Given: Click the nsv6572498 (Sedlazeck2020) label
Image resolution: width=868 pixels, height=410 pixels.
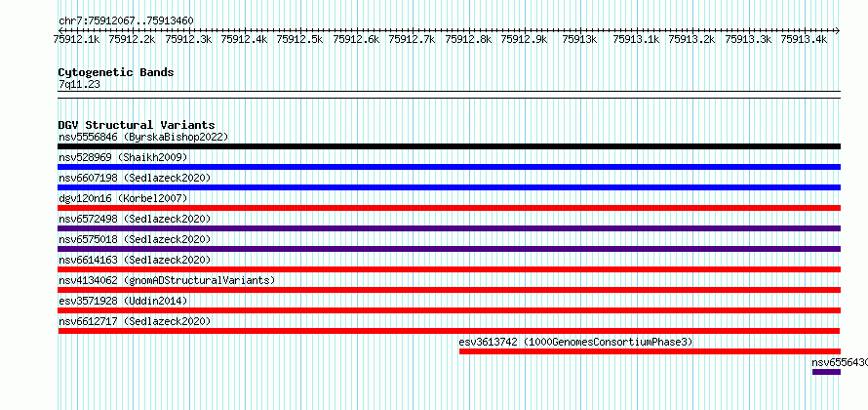Looking at the screenshot, I should pyautogui.click(x=135, y=219).
